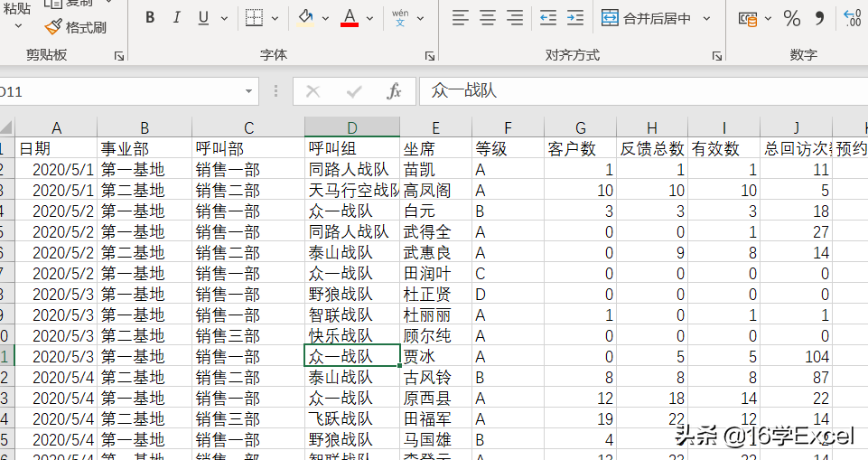
Task: Center text horizontally
Action: [488, 18]
